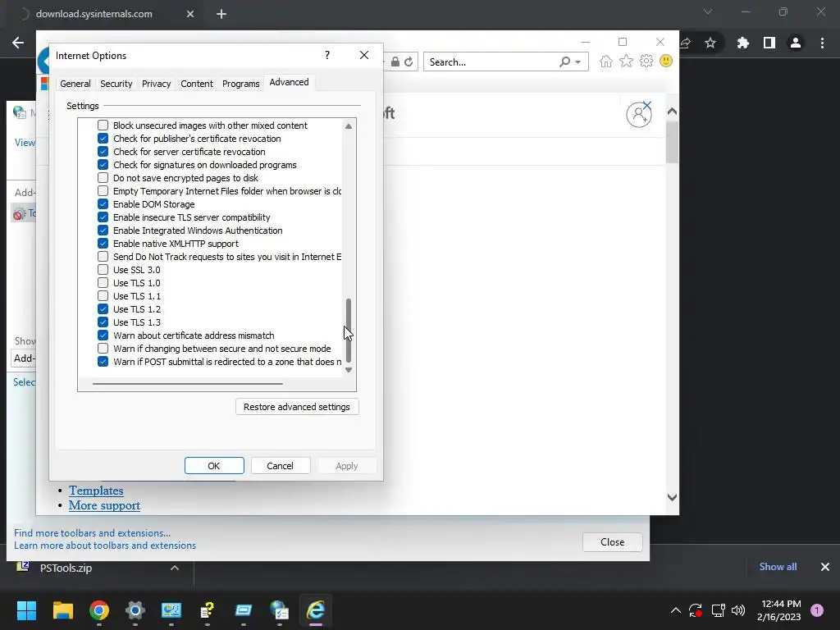Uncheck Check for publisher's certificate revocation
Screen dimensions: 840x630
tap(103, 138)
